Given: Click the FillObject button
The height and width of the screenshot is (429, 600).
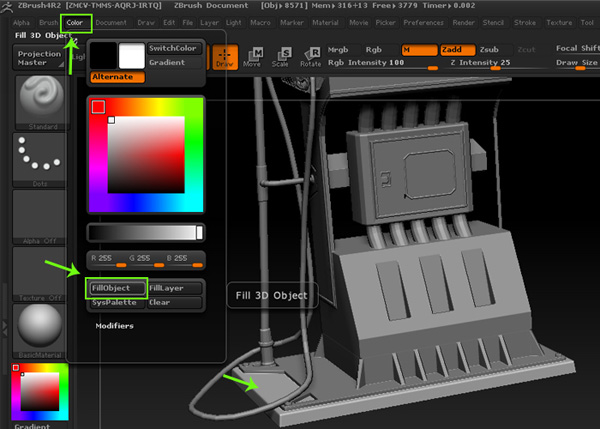Looking at the screenshot, I should click(116, 288).
